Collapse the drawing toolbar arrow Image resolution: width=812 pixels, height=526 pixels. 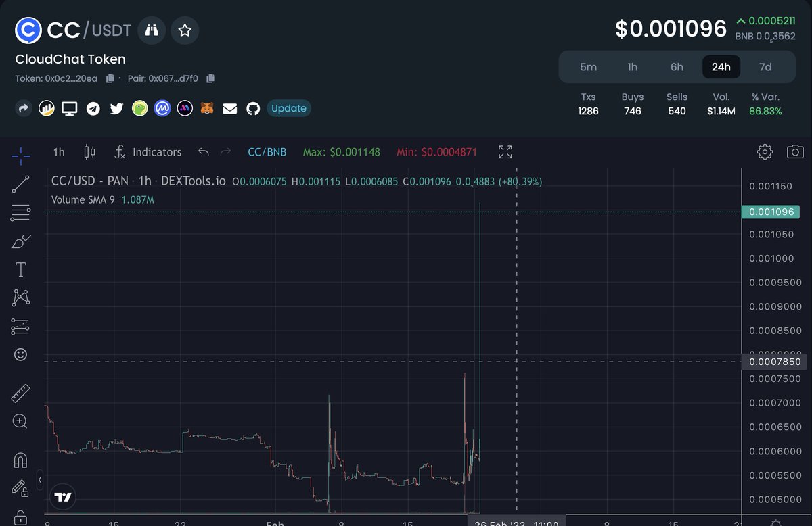(x=40, y=479)
